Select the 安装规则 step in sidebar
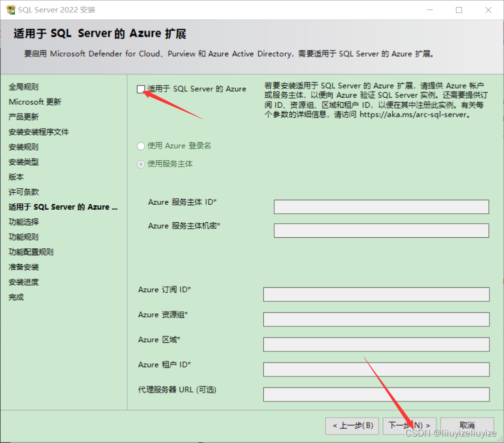504x443 pixels. click(x=24, y=147)
